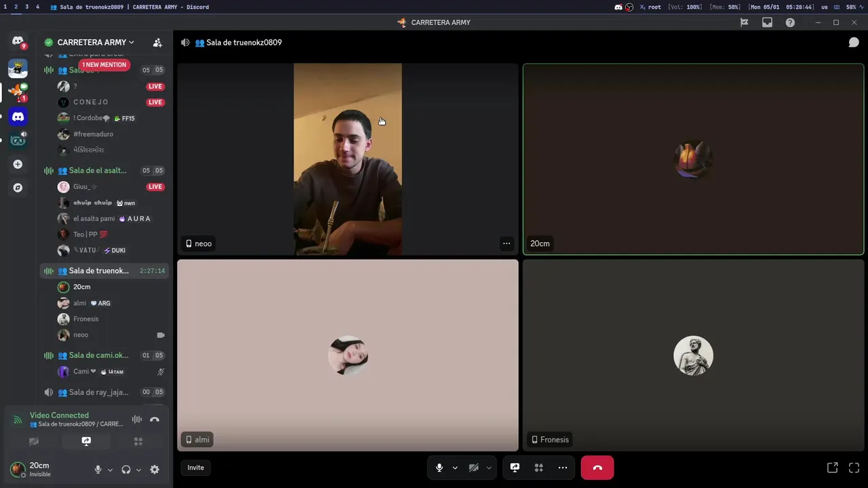Toggle camera in Video Connected panel

[34, 441]
